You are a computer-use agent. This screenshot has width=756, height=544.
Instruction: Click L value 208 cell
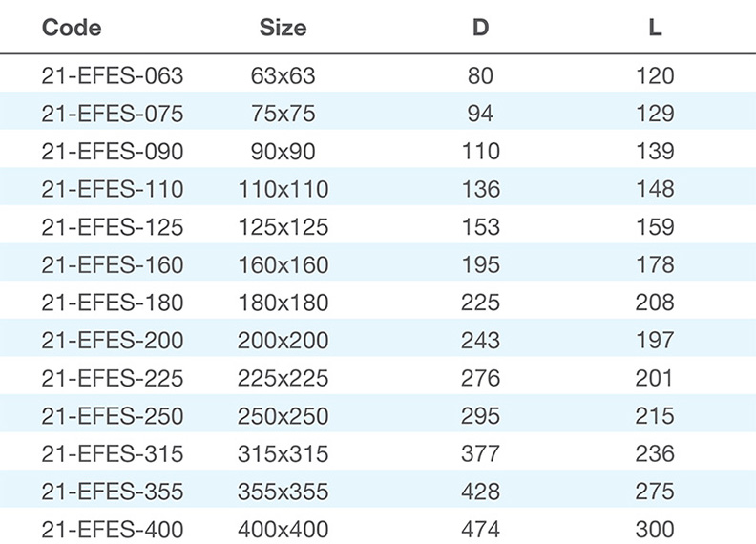tap(654, 303)
